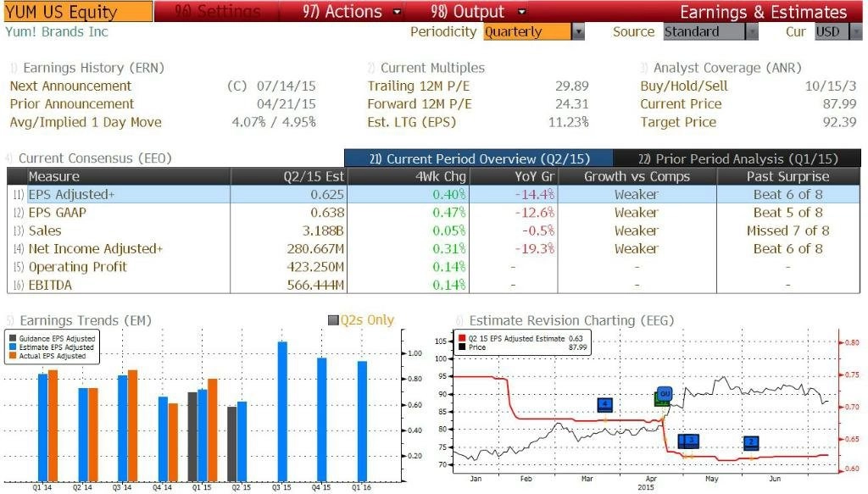Image resolution: width=868 pixels, height=494 pixels.
Task: Click the Estimate EPS Adjusted blue legend swatch
Action: pyautogui.click(x=13, y=347)
